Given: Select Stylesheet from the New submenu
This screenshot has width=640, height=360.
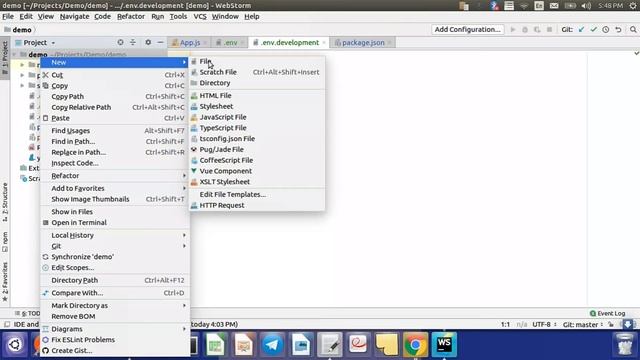Looking at the screenshot, I should coord(257,107).
